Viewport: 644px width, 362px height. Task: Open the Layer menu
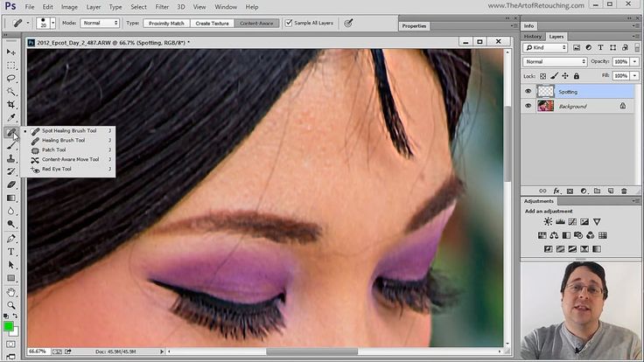94,7
